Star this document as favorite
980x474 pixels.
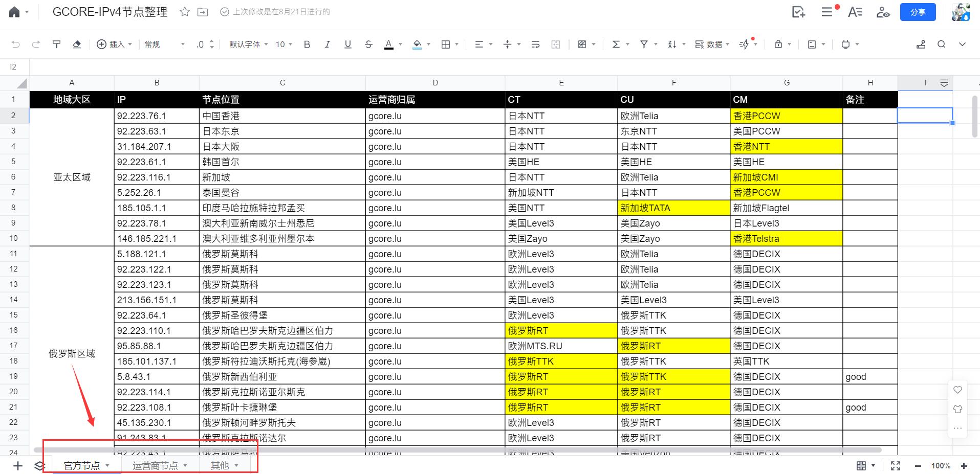point(185,12)
